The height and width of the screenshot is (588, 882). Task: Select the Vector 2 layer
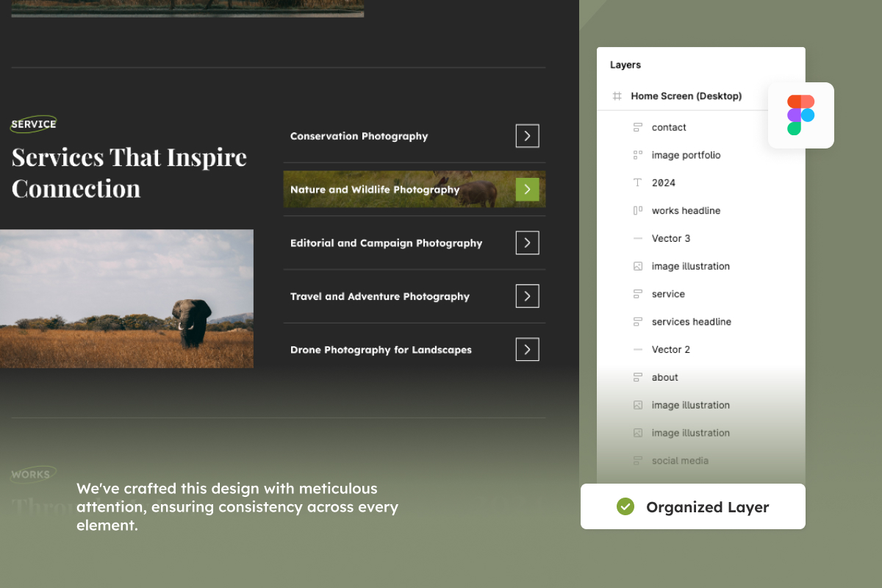click(670, 350)
